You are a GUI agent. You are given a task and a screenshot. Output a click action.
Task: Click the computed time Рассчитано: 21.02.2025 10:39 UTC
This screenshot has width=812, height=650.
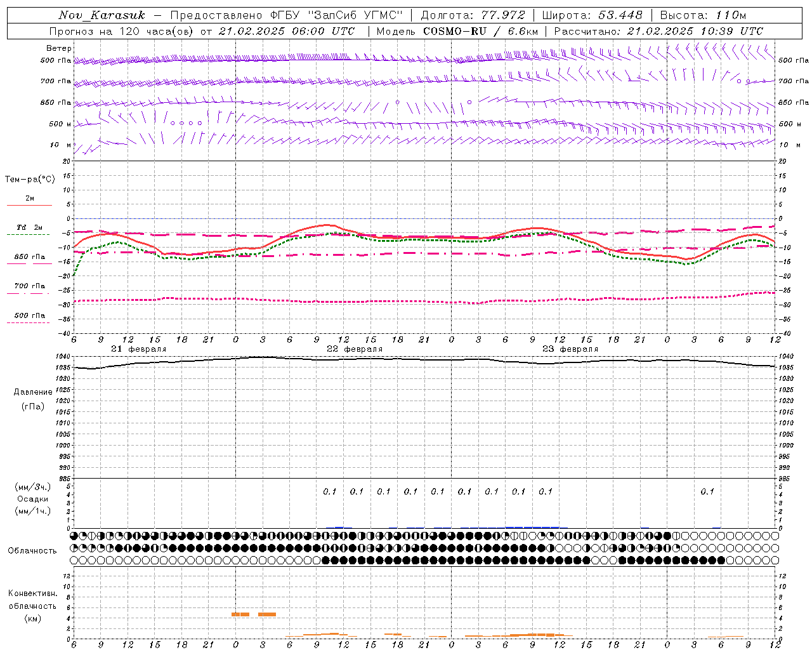click(x=658, y=31)
